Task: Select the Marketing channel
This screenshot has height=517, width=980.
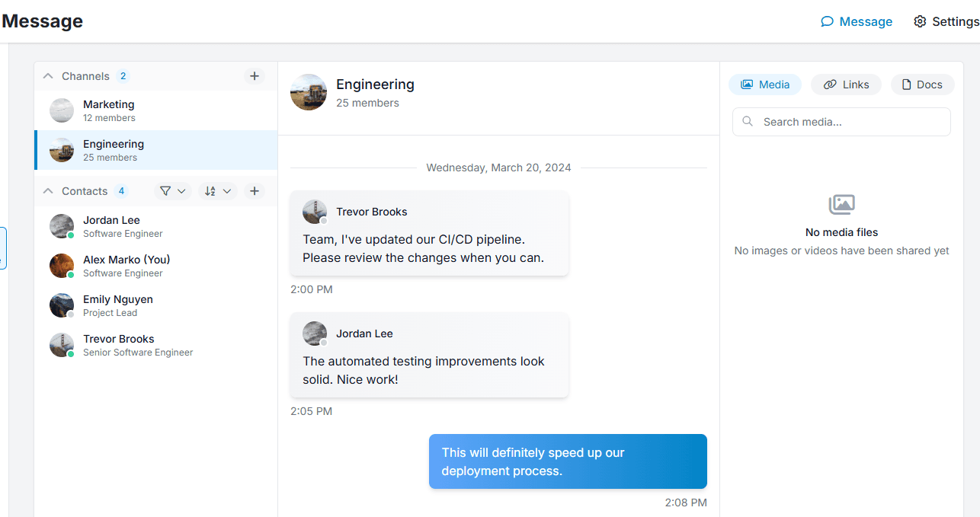Action: click(x=109, y=110)
